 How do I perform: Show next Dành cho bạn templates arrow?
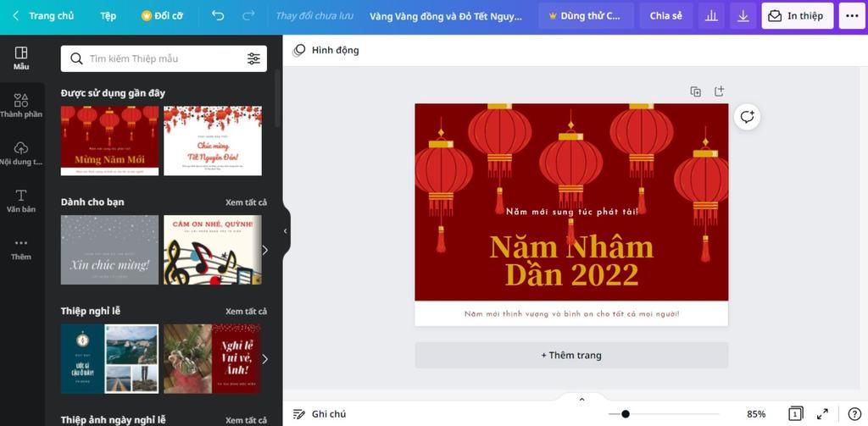click(x=264, y=250)
